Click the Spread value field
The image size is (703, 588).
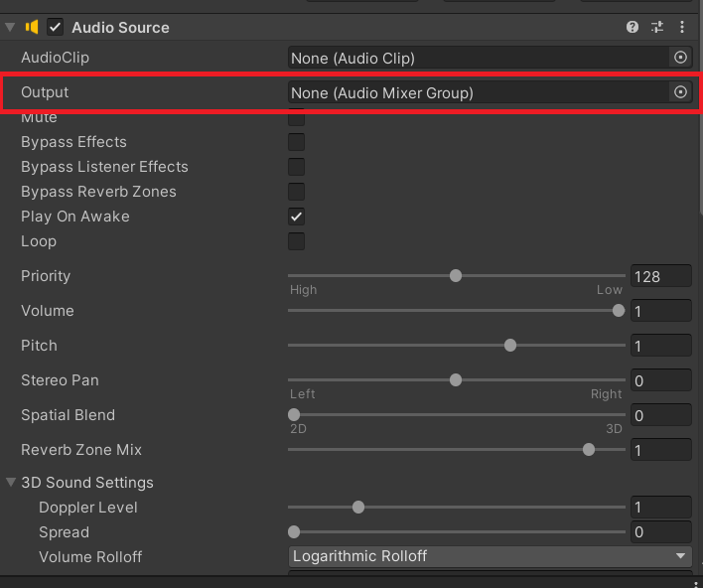[661, 532]
